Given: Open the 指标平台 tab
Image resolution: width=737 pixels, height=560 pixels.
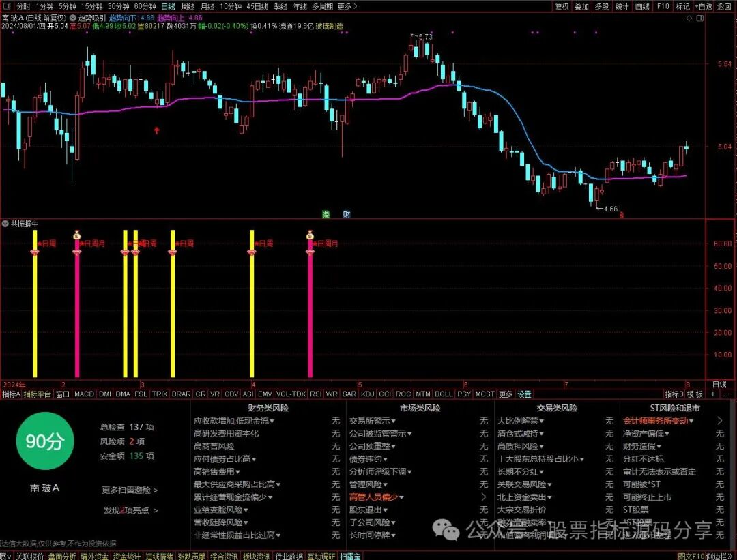Looking at the screenshot, I should 38,394.
